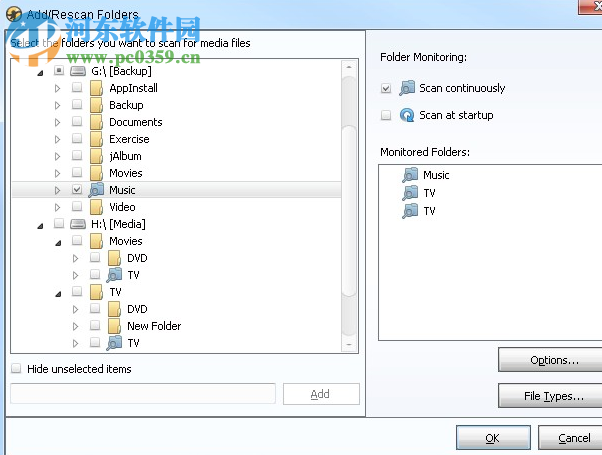Viewport: 602px width, 455px height.
Task: Expand the AppInstall folder node
Action: [x=58, y=88]
